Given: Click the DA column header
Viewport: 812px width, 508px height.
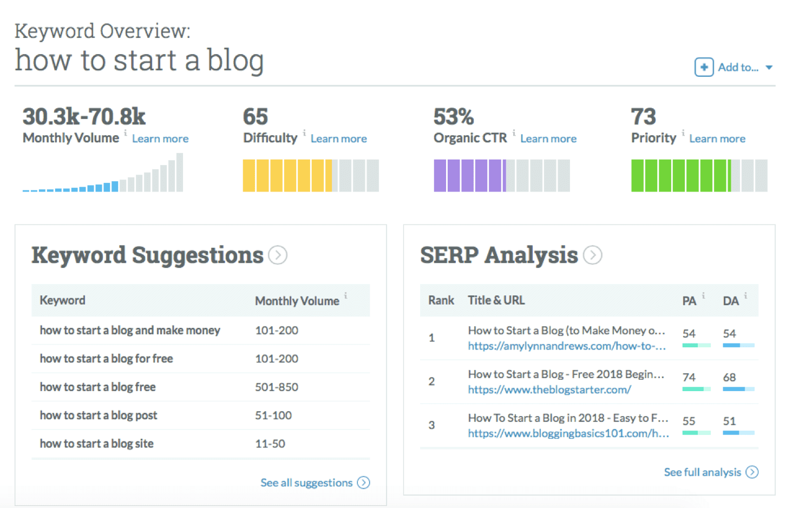Looking at the screenshot, I should coord(731,301).
